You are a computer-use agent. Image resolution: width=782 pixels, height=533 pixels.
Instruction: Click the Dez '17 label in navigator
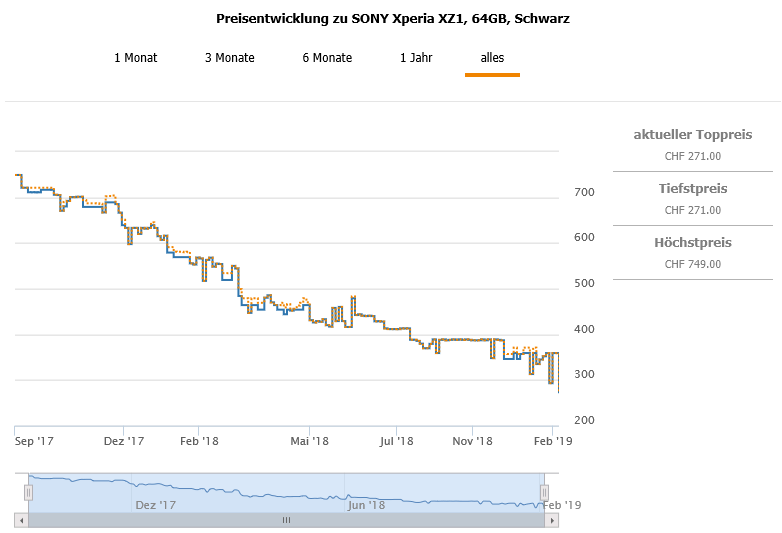pos(154,505)
